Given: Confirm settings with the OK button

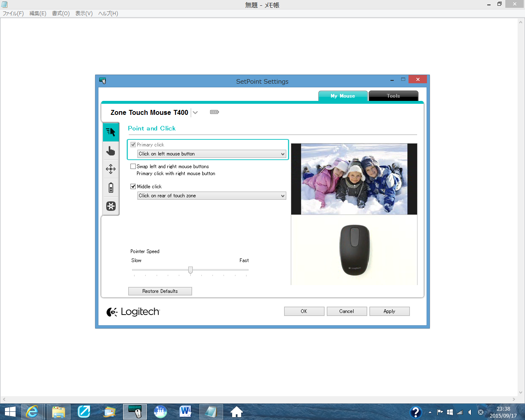Looking at the screenshot, I should (x=304, y=311).
